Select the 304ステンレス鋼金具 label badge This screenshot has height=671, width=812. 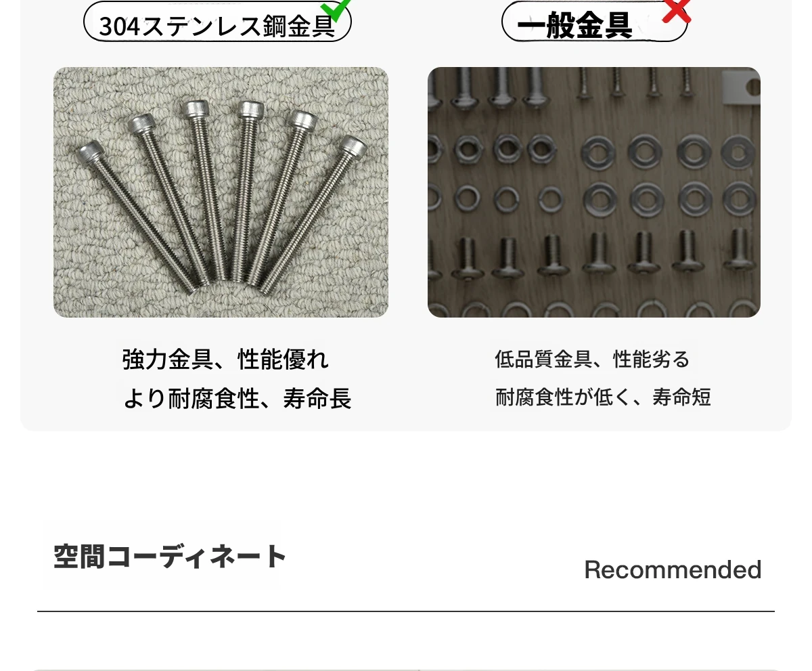point(217,22)
